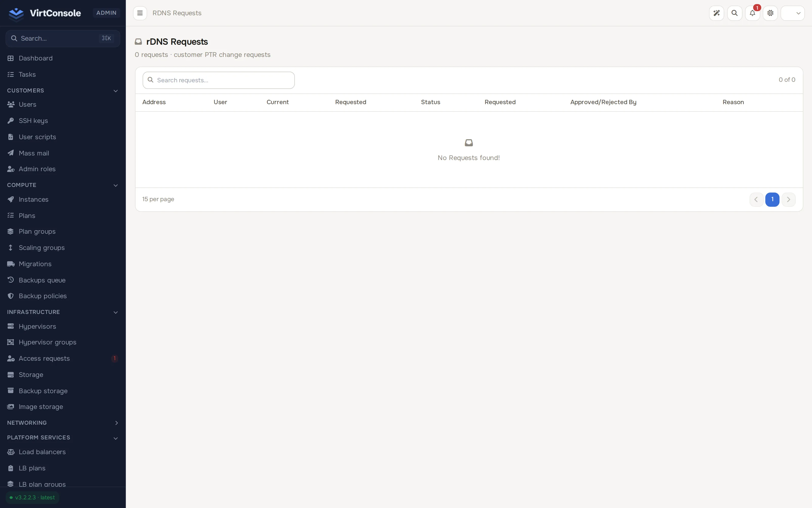This screenshot has width=812, height=508.
Task: Click the header search magnifier icon
Action: point(735,13)
